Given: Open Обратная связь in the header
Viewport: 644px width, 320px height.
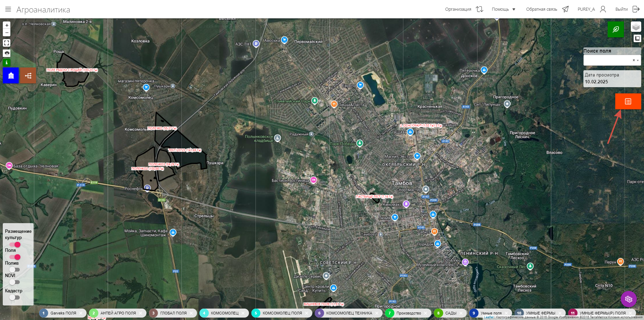Looking at the screenshot, I should 547,9.
